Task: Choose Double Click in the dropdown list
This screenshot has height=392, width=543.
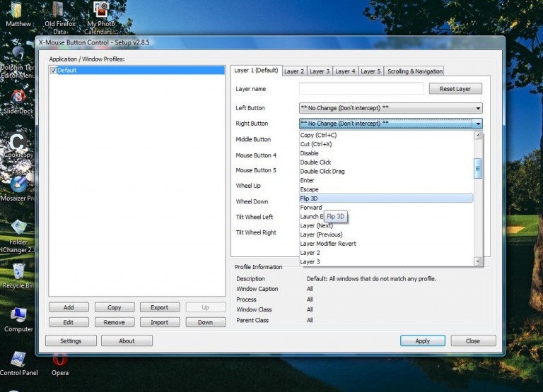Action: pos(386,162)
